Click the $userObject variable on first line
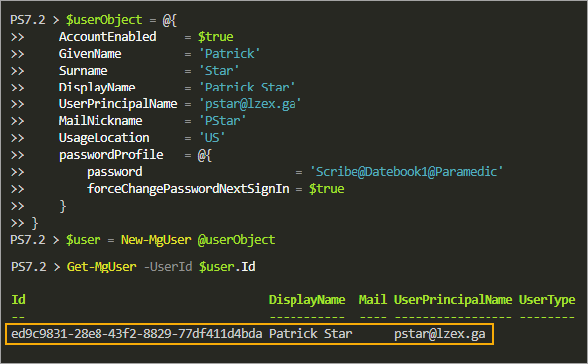The image size is (588, 364). [103, 20]
